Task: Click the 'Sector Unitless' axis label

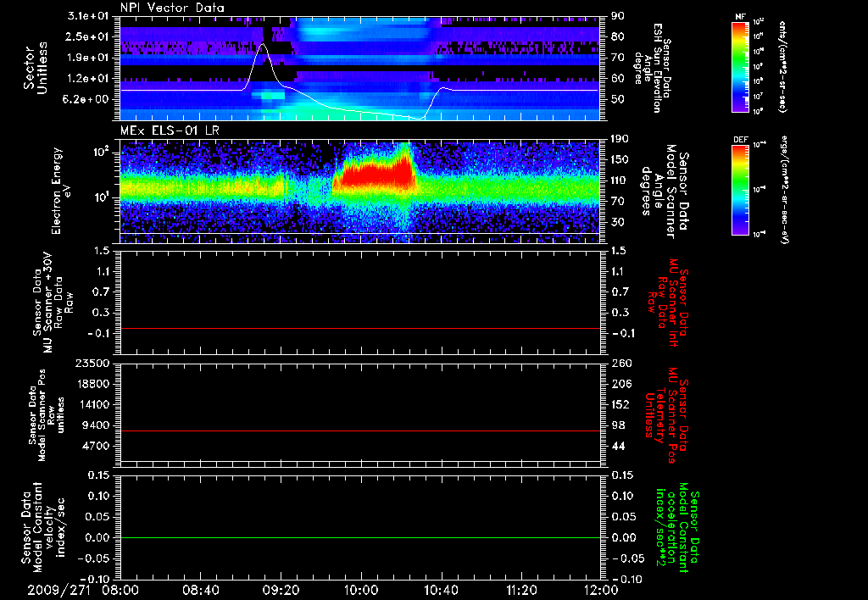Action: (36, 68)
